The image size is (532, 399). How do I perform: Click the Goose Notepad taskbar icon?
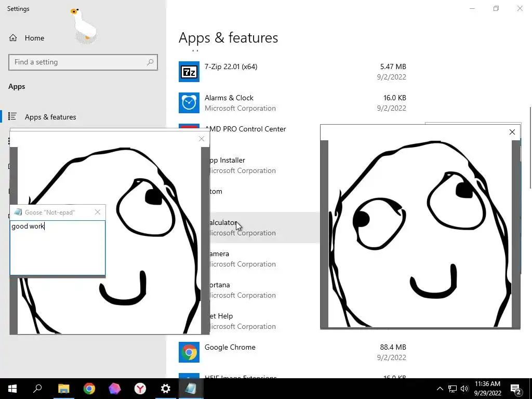191,389
